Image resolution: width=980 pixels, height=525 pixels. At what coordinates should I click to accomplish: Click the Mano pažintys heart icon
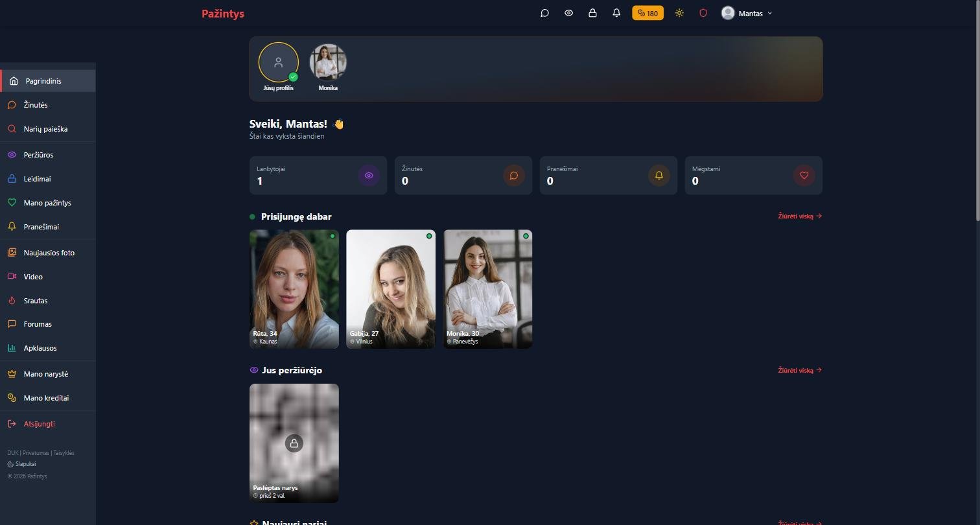coord(12,203)
